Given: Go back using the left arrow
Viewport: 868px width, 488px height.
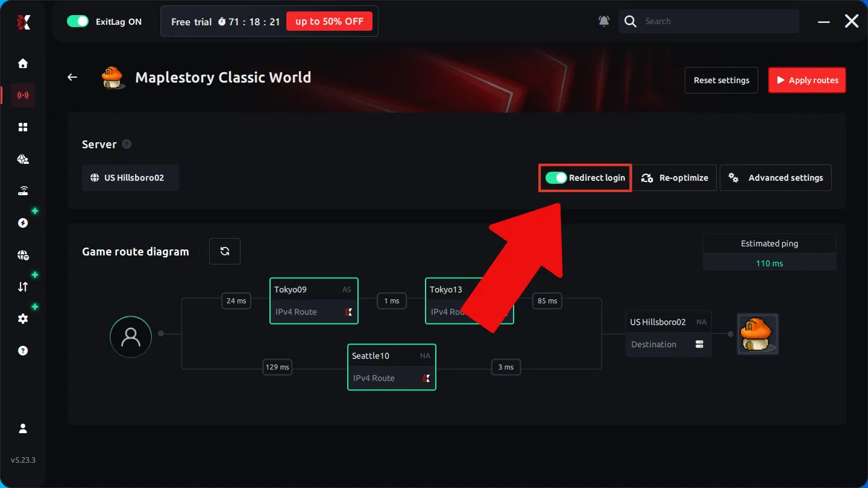Looking at the screenshot, I should point(72,77).
